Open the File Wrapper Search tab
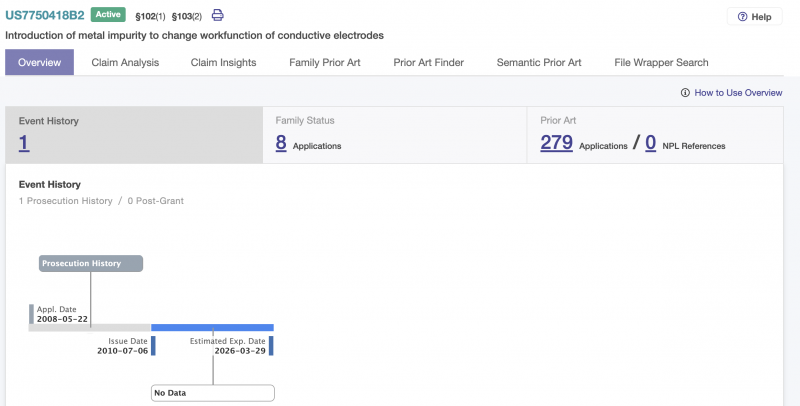 point(661,62)
